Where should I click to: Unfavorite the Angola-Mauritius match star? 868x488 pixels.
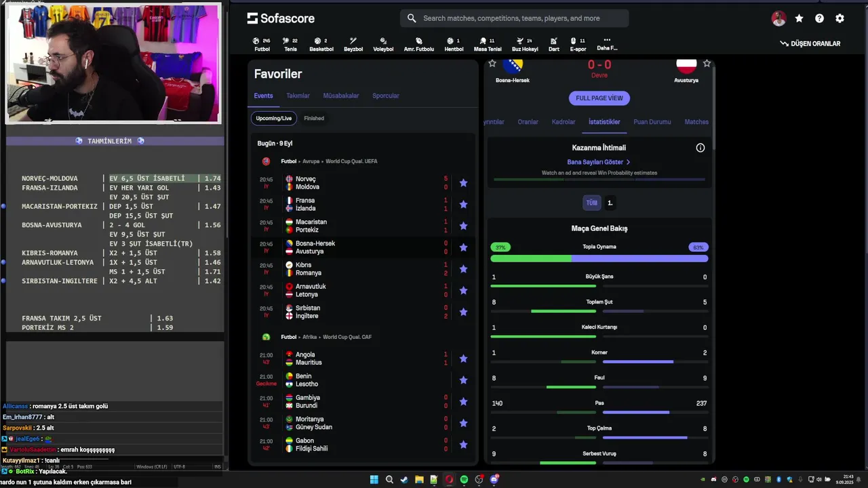(463, 359)
